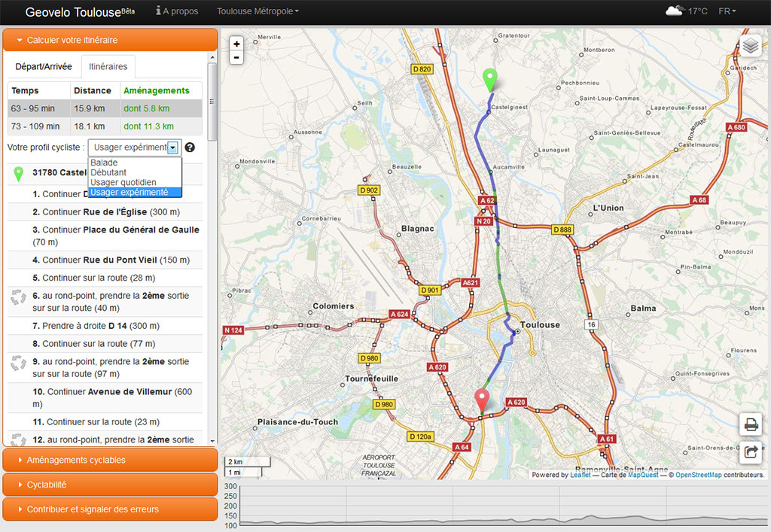
Task: Click step 4 Rue du Pont Vieil
Action: [x=105, y=260]
